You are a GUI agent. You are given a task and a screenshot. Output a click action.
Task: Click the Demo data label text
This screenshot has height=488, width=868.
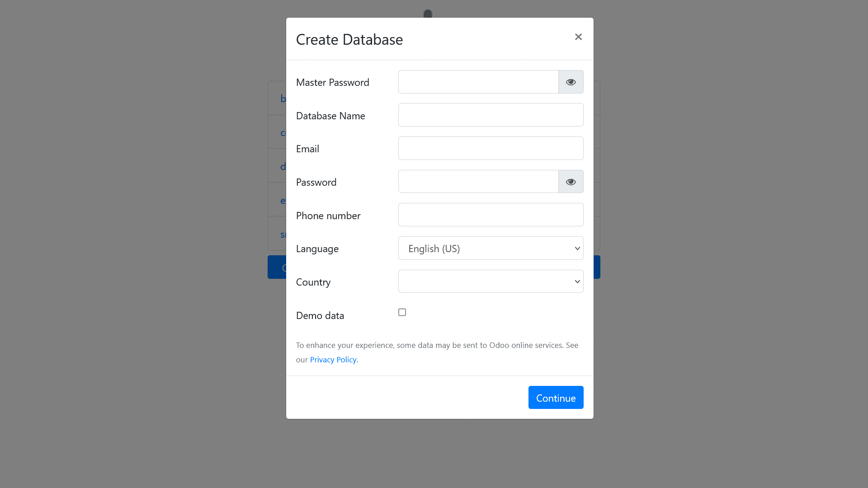320,315
